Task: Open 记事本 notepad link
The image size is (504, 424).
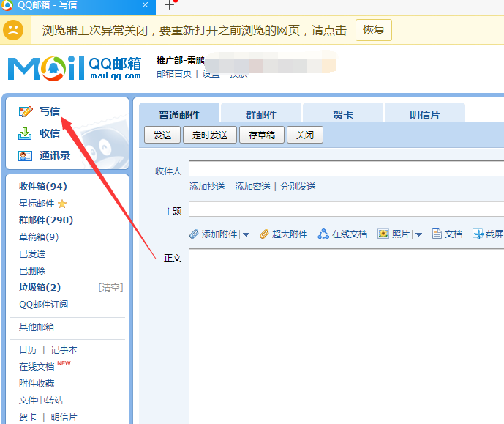Action: (64, 350)
